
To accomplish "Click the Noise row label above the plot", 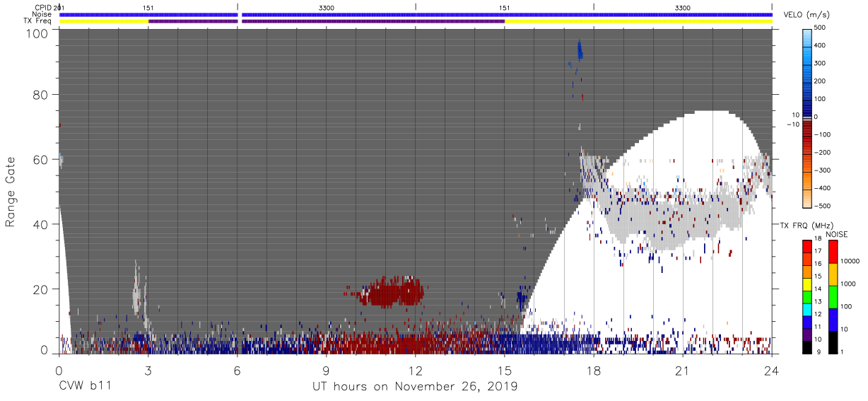I will pyautogui.click(x=42, y=13).
